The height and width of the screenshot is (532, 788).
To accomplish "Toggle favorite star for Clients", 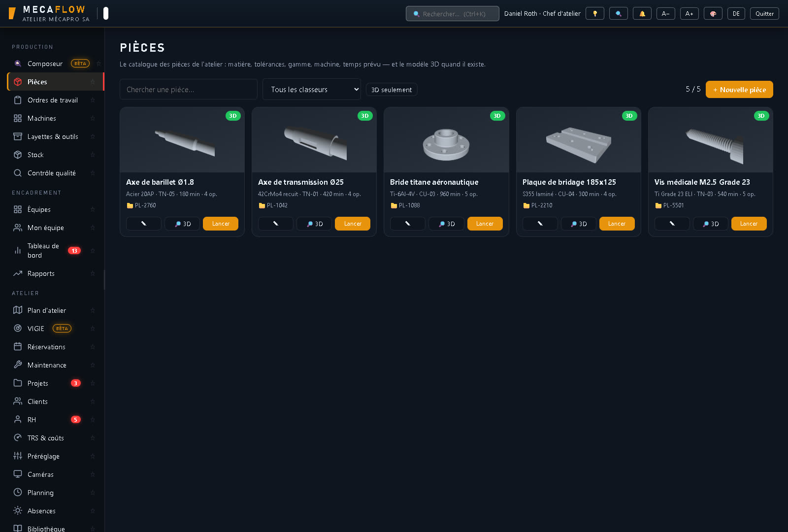I will pos(93,401).
